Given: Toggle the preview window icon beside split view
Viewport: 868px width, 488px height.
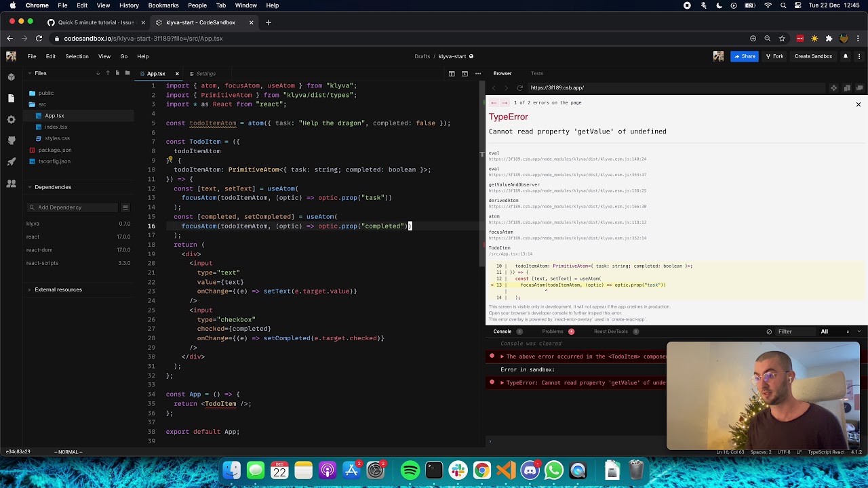Looking at the screenshot, I should tap(465, 73).
